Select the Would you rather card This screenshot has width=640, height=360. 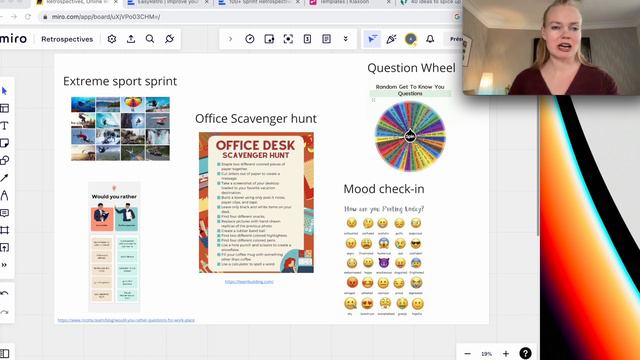[x=114, y=247]
